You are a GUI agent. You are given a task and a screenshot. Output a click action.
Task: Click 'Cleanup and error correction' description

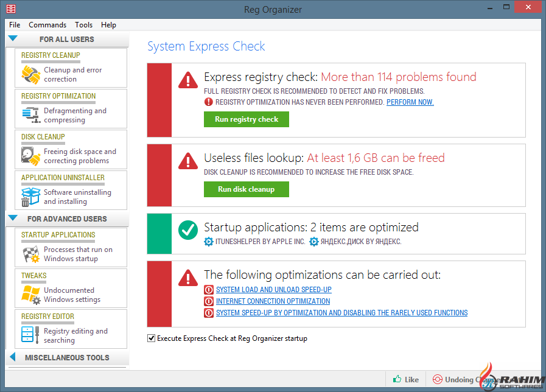pyautogui.click(x=73, y=74)
